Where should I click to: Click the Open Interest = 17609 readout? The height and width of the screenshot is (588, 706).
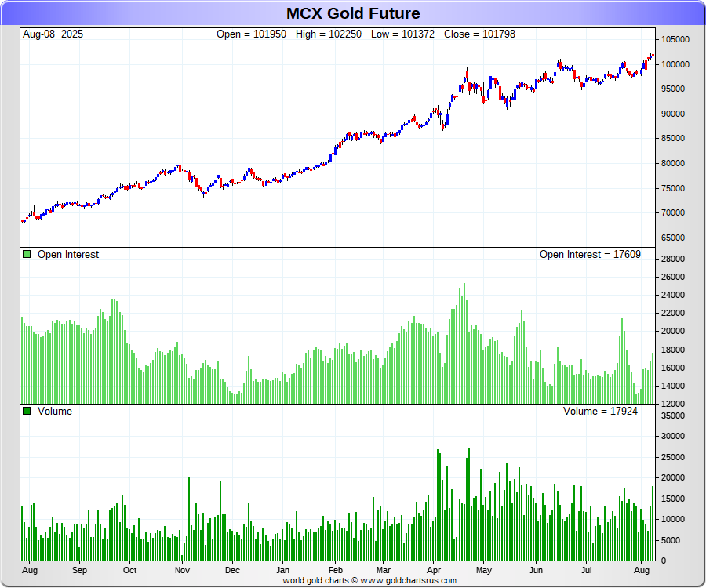coord(590,254)
